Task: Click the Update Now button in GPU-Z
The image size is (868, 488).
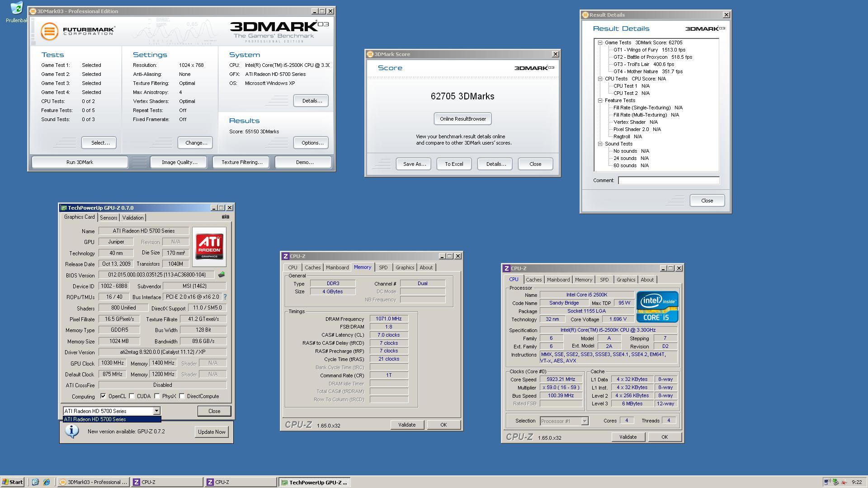Action: pos(212,432)
